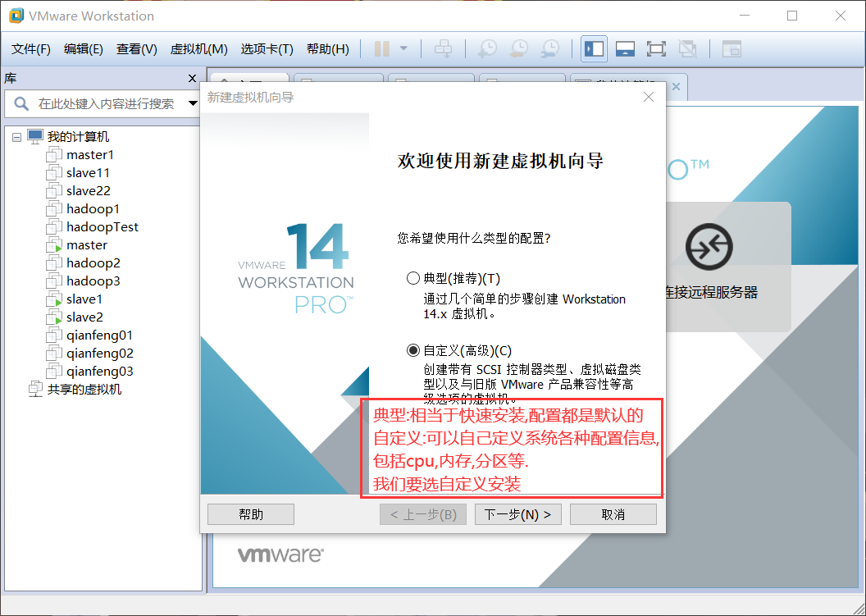Select qianfeng03 in the library tree
Screen dimensions: 866x616
[x=100, y=372]
